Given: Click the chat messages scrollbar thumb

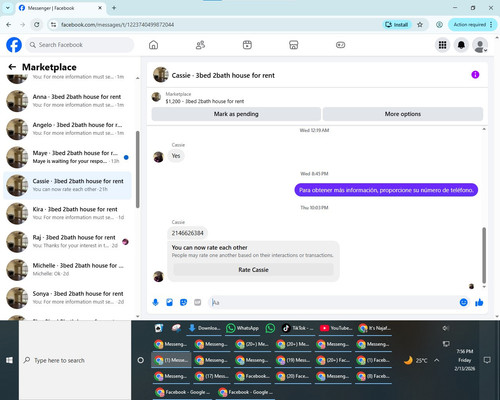Looking at the screenshot, I should tap(484, 255).
